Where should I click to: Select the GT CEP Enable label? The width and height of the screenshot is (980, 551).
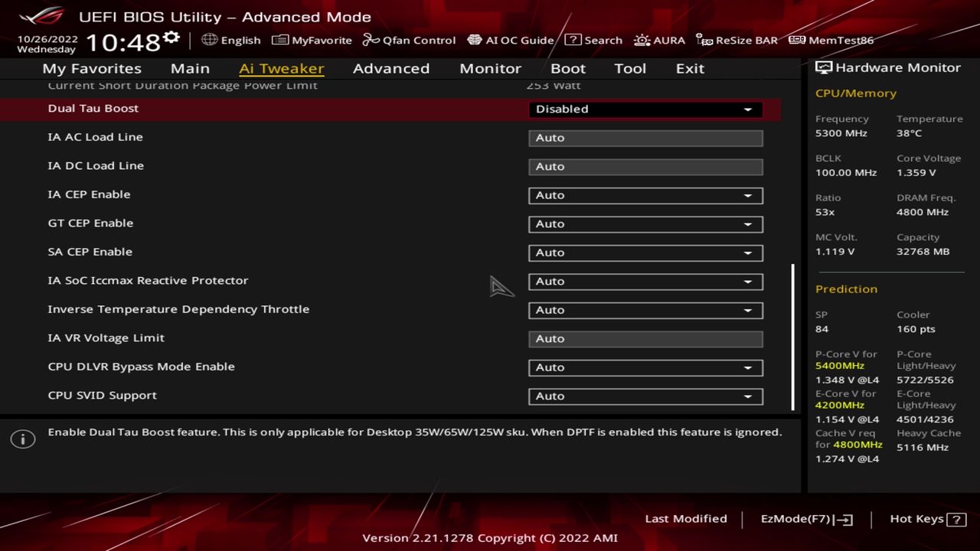point(90,223)
